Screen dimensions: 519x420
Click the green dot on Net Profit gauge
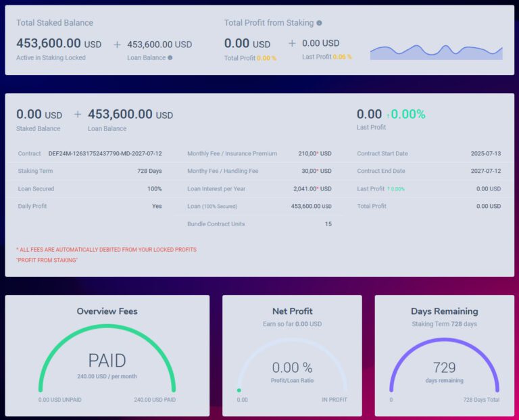pyautogui.click(x=239, y=390)
